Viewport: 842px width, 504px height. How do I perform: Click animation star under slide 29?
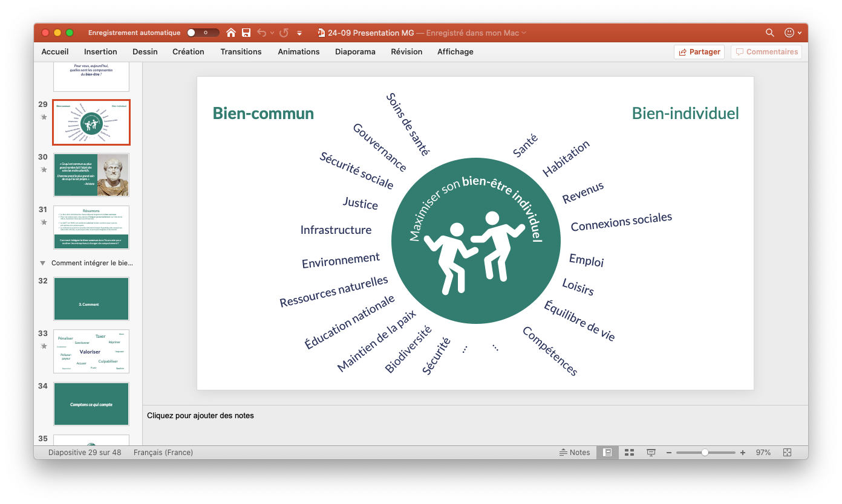point(44,117)
